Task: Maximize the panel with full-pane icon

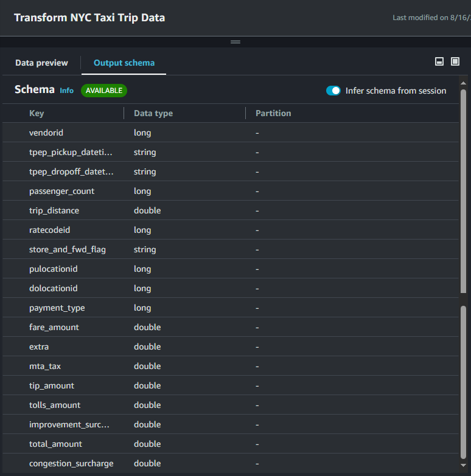Action: point(455,61)
